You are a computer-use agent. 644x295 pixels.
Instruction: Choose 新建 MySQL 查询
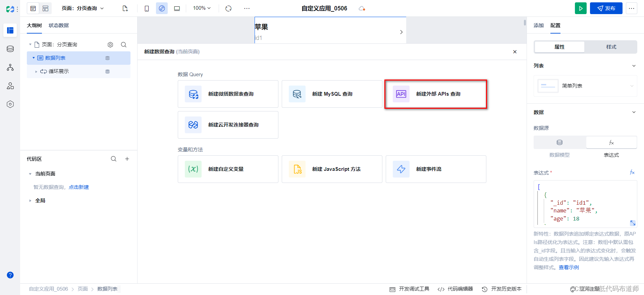coord(332,94)
